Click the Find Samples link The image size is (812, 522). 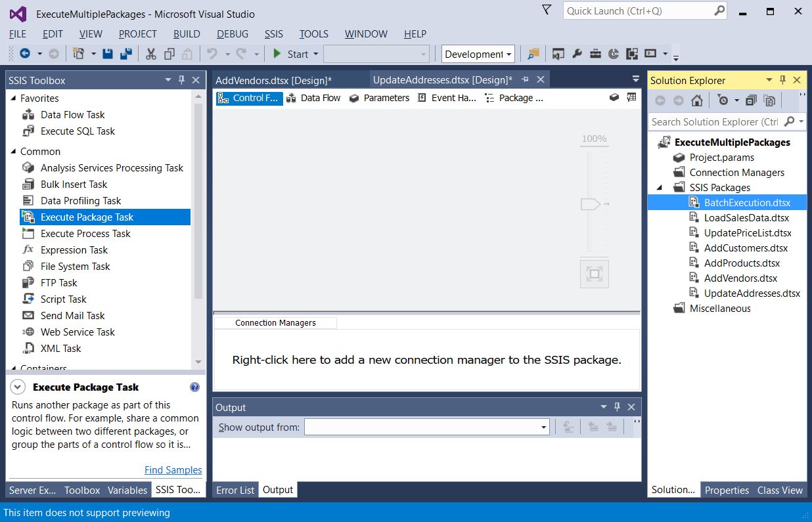click(x=173, y=469)
